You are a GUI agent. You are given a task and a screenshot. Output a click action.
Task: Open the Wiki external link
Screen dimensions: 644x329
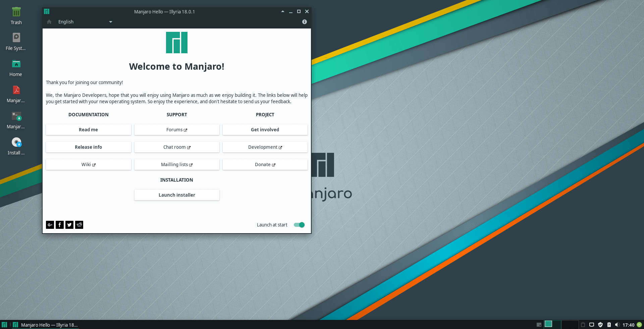pos(89,164)
